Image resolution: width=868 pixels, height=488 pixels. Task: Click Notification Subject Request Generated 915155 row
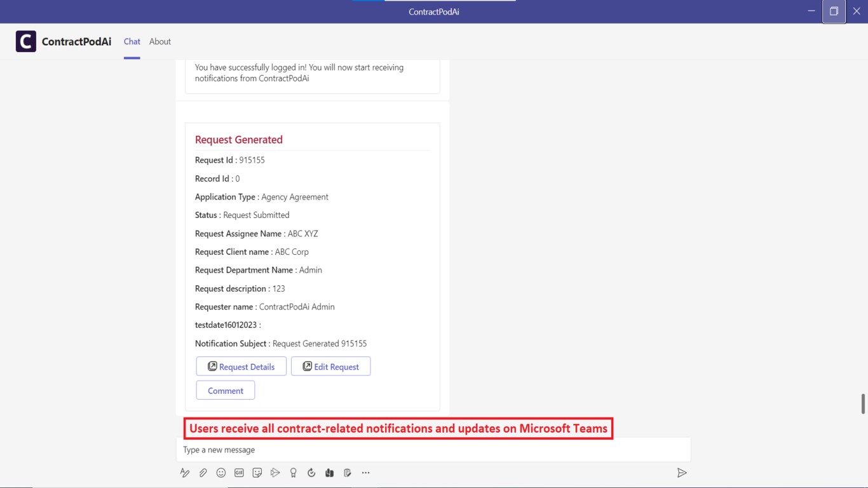tap(281, 343)
